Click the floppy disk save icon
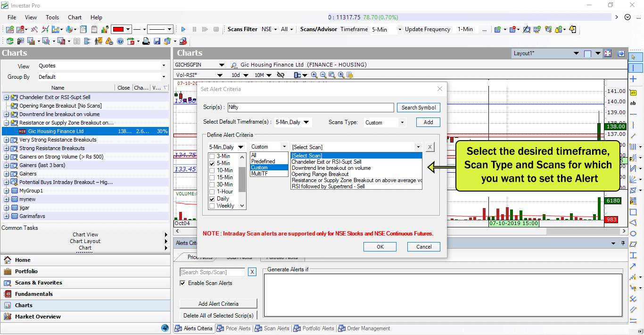Viewport: 644px width, 335px height. (157, 42)
